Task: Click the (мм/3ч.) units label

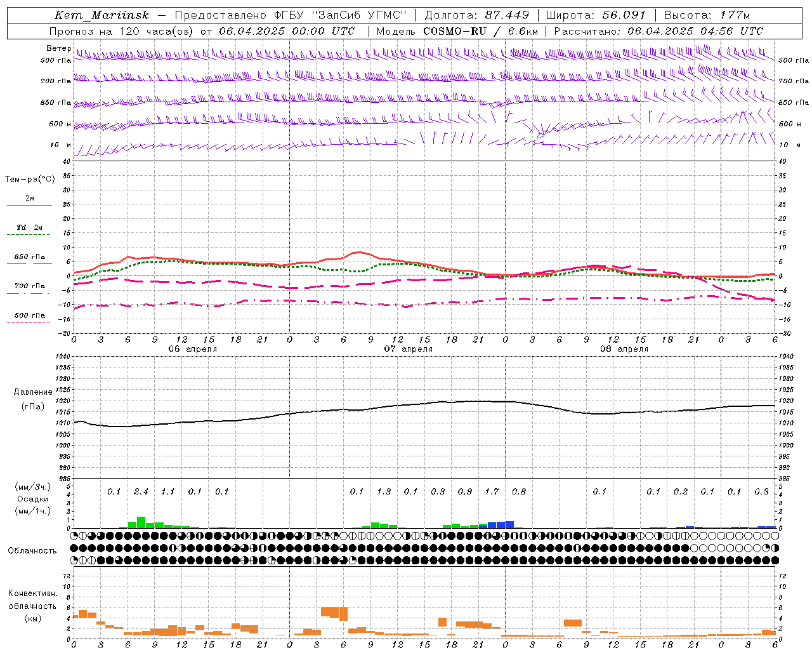Action: pyautogui.click(x=33, y=487)
